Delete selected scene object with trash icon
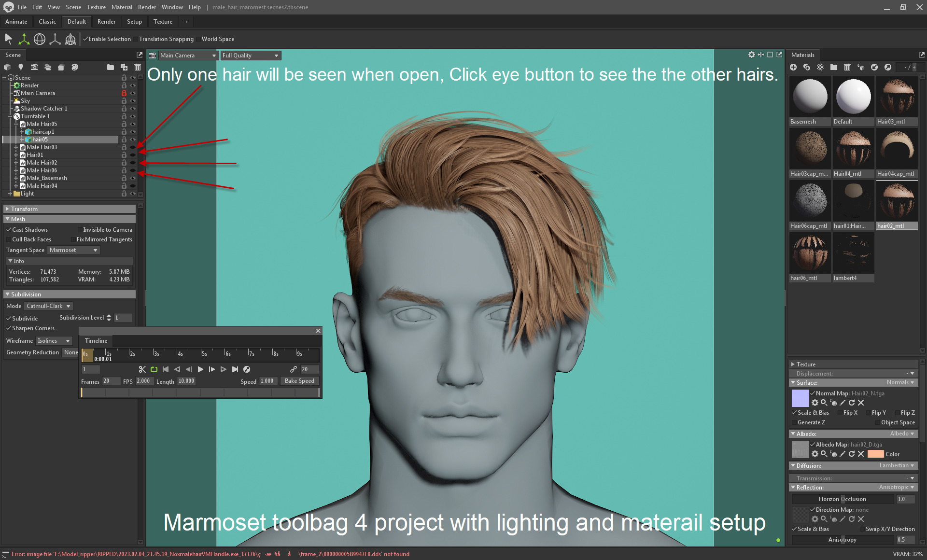 pyautogui.click(x=138, y=67)
